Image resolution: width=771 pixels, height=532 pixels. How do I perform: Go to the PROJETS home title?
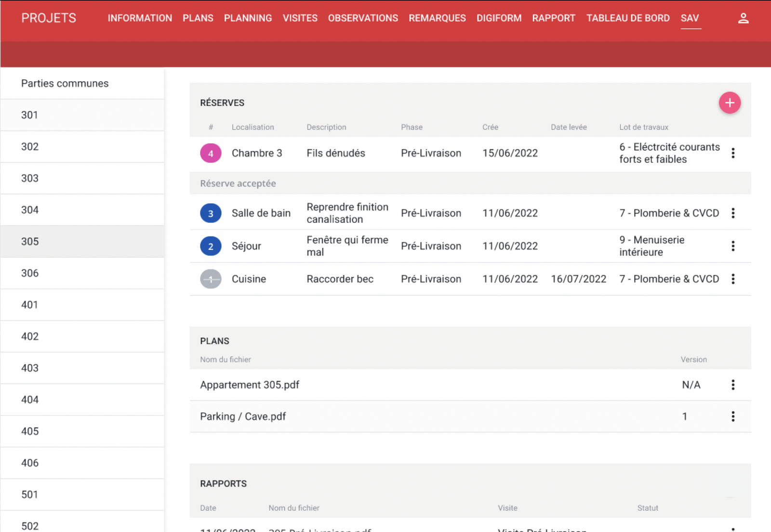[49, 18]
